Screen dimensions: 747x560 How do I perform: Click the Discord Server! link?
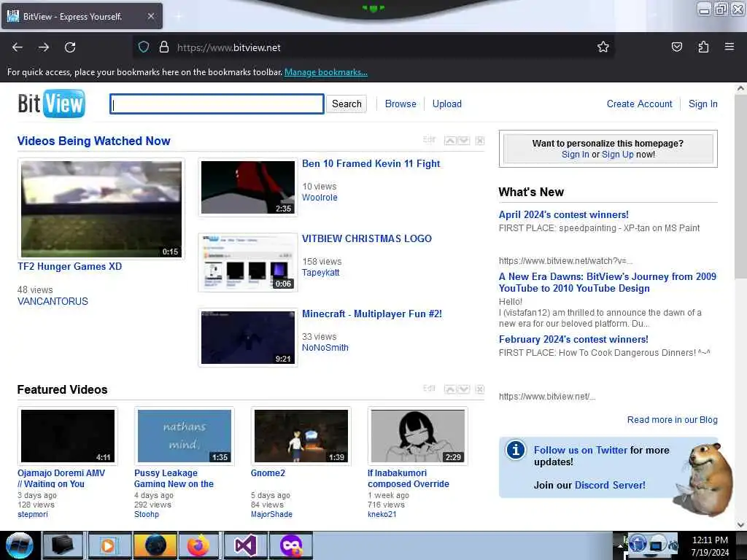(x=611, y=485)
